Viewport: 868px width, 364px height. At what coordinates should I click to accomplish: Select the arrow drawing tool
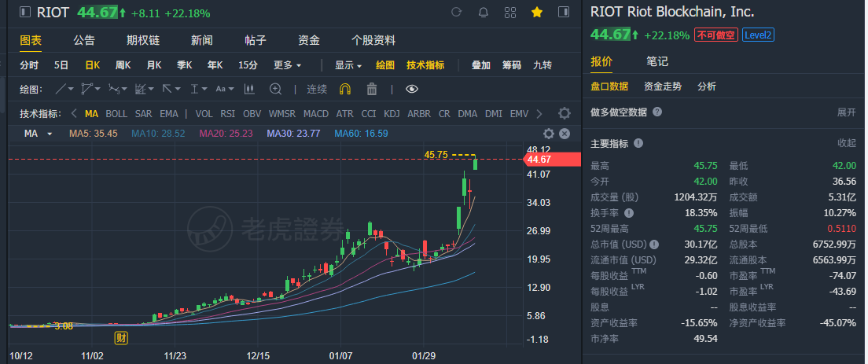click(167, 89)
